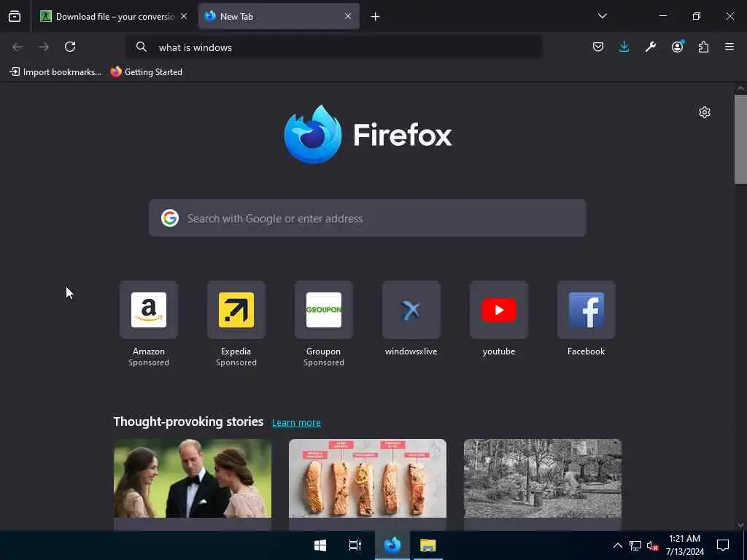
Task: Click the scrollbar down arrow
Action: [740, 525]
